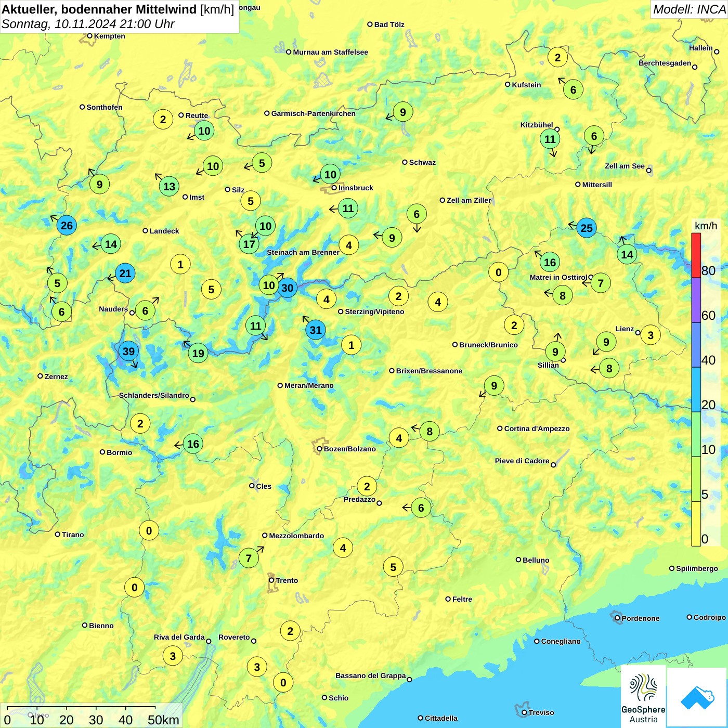Click the purple 60–80 km/h legend color

pyautogui.click(x=696, y=300)
